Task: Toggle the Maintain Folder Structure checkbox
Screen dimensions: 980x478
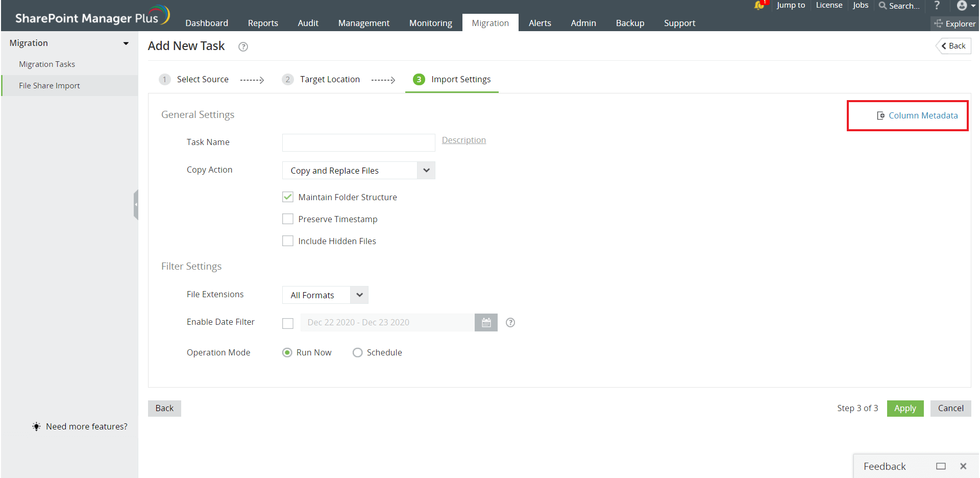Action: 288,197
